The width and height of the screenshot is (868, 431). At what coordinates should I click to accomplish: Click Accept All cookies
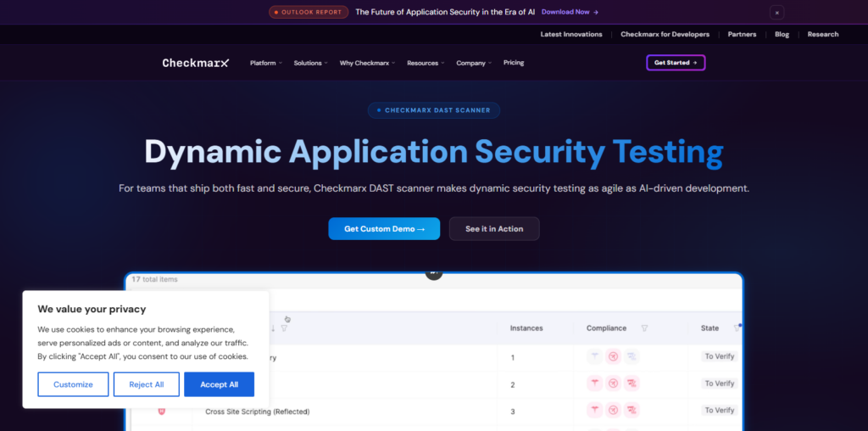pos(220,384)
